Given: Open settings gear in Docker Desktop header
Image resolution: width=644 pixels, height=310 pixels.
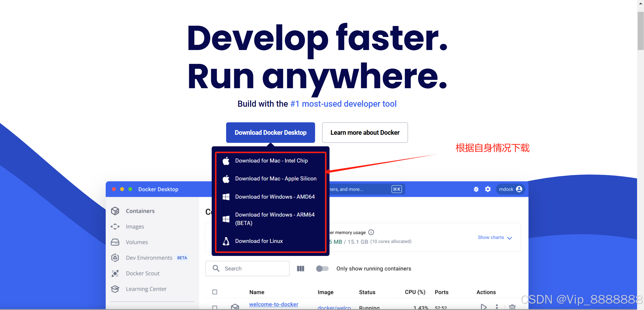Looking at the screenshot, I should (488, 189).
